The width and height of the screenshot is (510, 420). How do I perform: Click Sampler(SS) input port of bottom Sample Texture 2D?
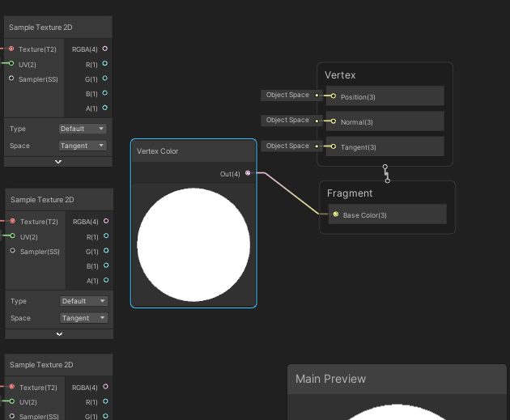[12, 416]
